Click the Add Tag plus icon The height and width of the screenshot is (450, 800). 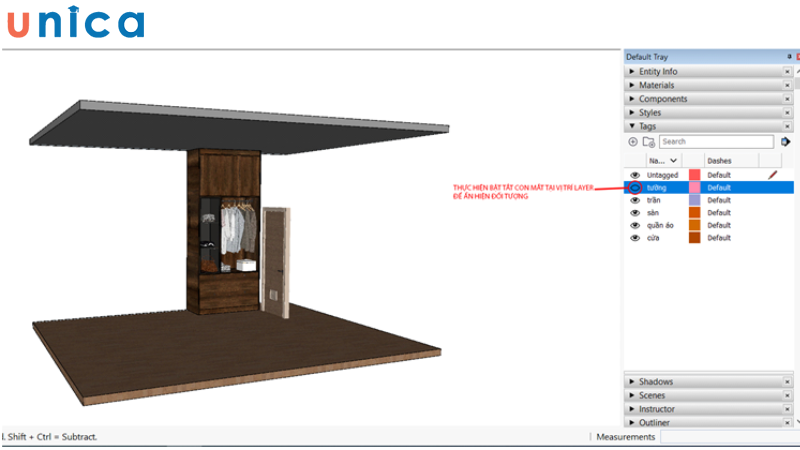[x=633, y=142]
